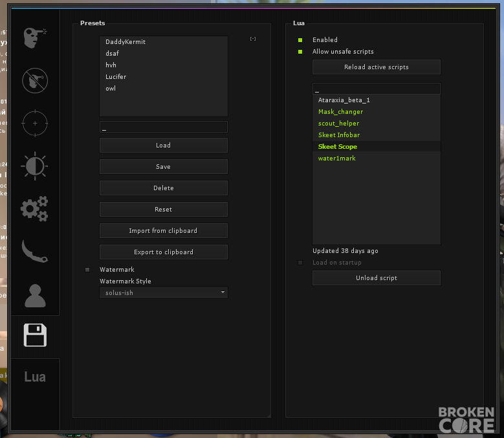Click the Delete preset button
This screenshot has height=438, width=504.
click(x=164, y=188)
